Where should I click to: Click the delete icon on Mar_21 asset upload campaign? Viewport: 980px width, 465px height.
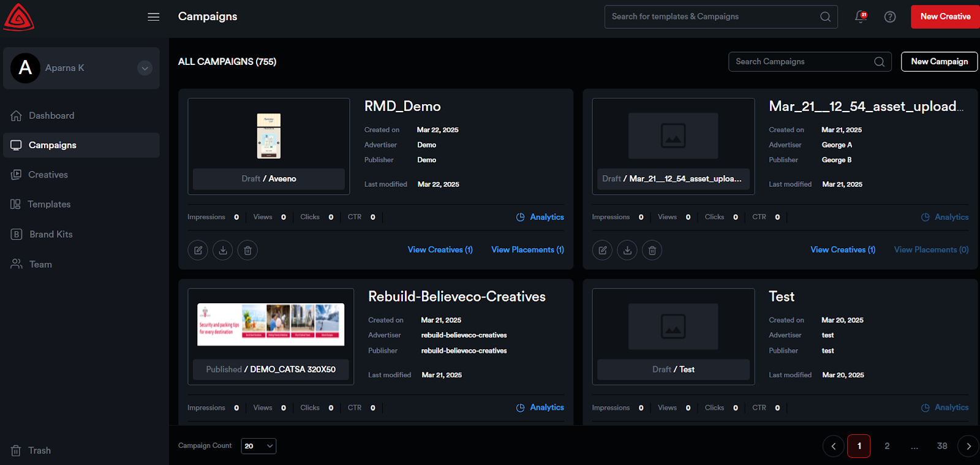pyautogui.click(x=652, y=250)
